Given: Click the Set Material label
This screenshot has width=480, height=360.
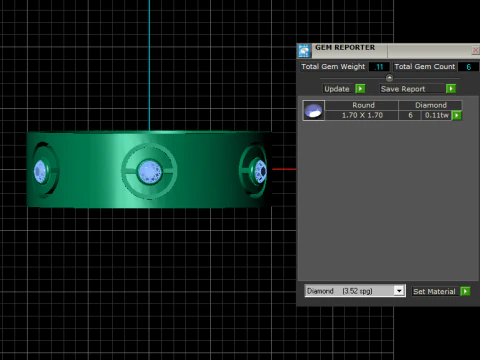Looking at the screenshot, I should (434, 291).
